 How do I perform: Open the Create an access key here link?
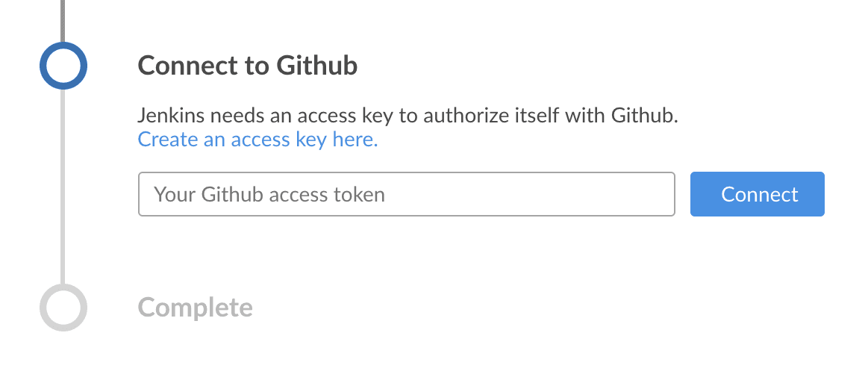(x=257, y=139)
